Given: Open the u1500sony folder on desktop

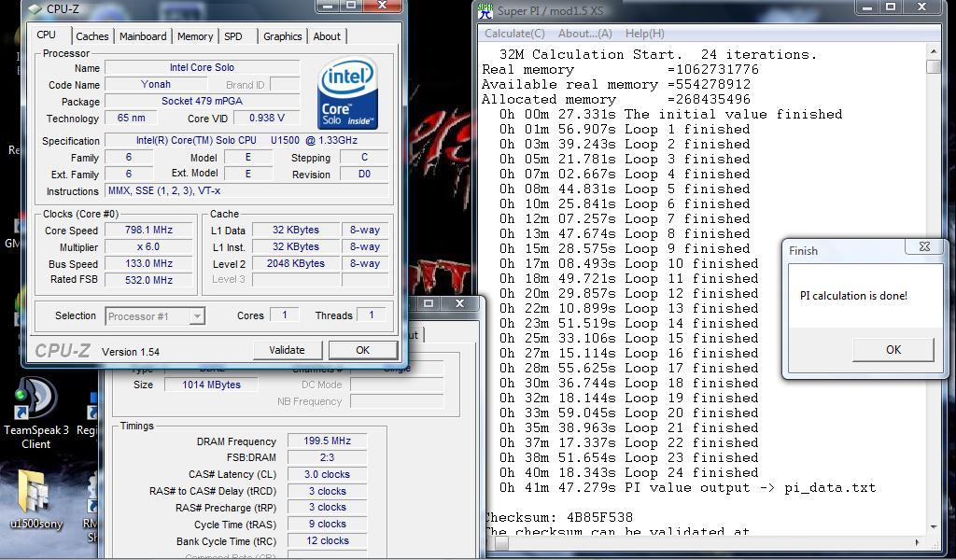Looking at the screenshot, I should [x=36, y=499].
